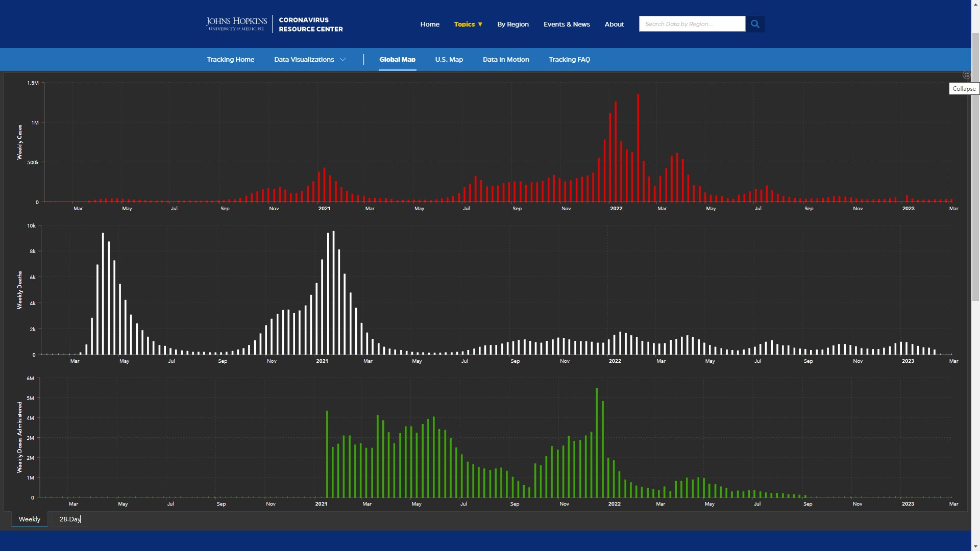Click the search magnifier icon button

[755, 24]
